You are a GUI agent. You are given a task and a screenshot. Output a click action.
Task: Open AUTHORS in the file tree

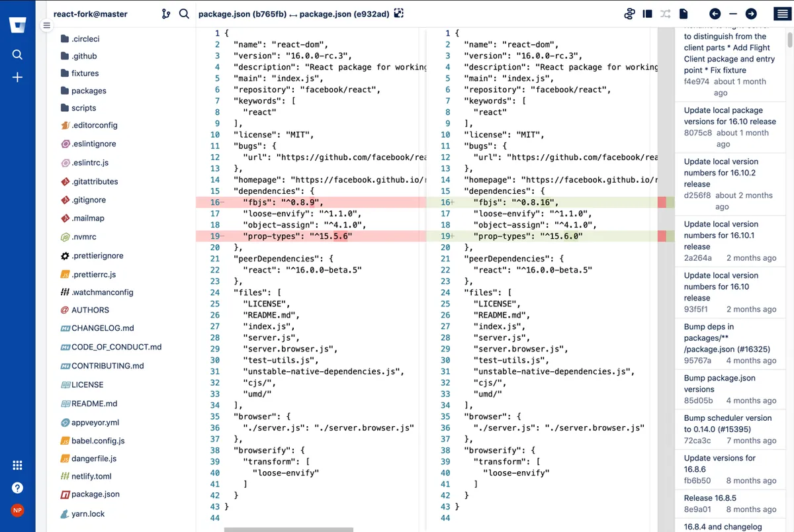pos(85,310)
